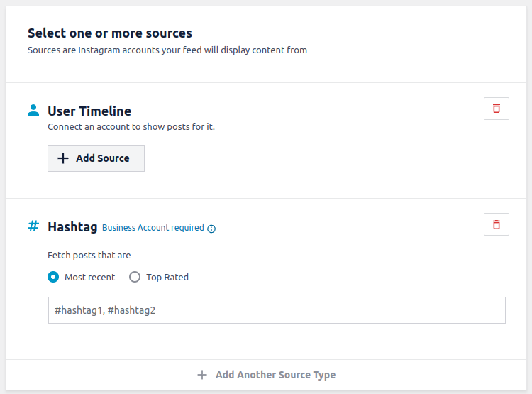This screenshot has height=394, width=532.
Task: Click the "Top Rated" option label
Action: [x=167, y=278]
